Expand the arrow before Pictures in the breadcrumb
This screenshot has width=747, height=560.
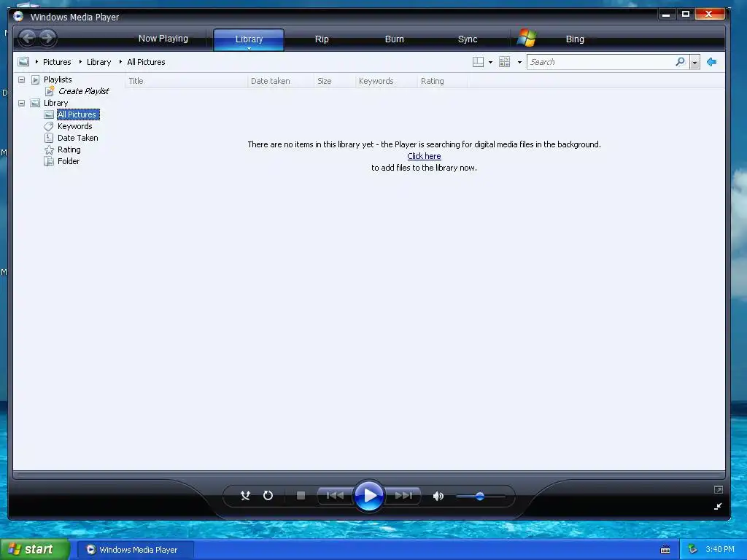(x=36, y=62)
